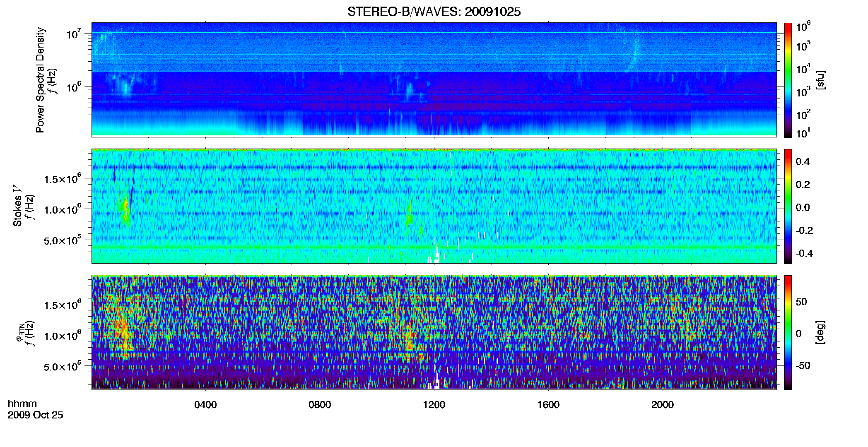The image size is (868, 447).
Task: Click the positive "0.4" Stokes colorbar label
Action: click(803, 162)
